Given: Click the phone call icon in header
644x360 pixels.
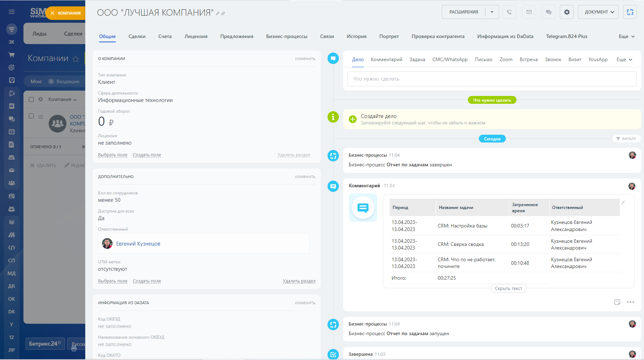Looking at the screenshot, I should click(509, 12).
